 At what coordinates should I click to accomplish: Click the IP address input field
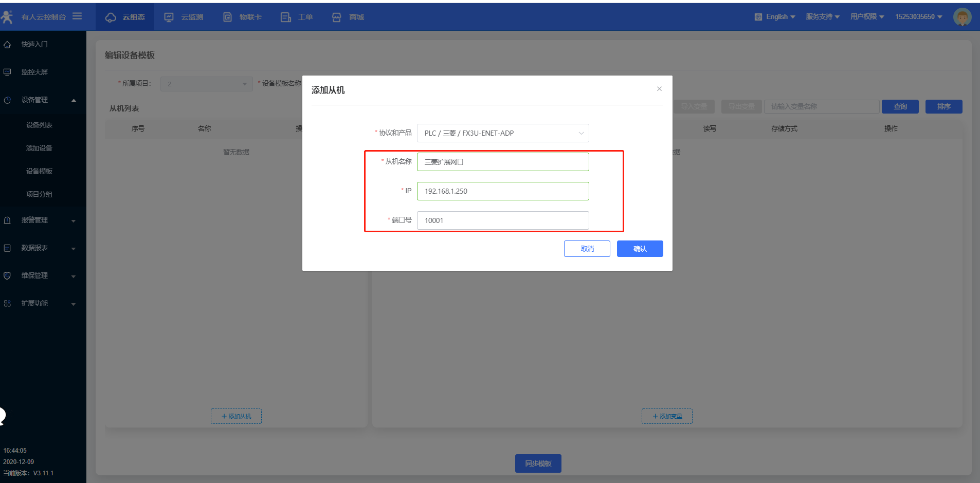502,191
